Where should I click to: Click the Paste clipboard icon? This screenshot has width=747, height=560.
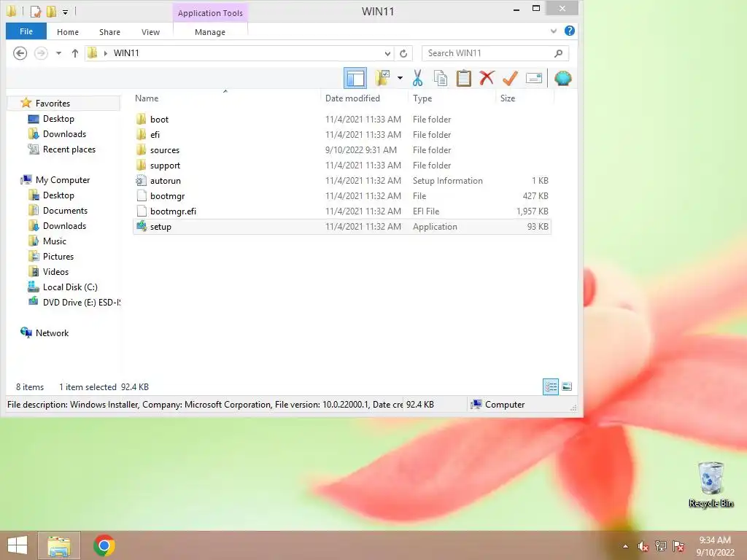tap(463, 78)
